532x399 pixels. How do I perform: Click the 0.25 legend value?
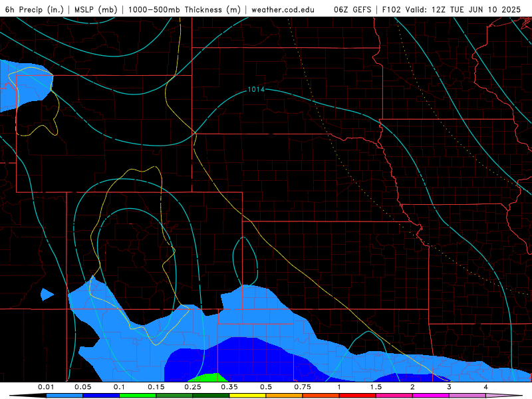[x=193, y=387]
